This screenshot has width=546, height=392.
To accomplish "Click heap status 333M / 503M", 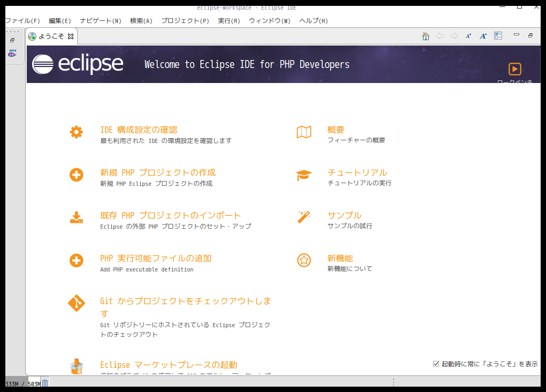I will pyautogui.click(x=23, y=383).
